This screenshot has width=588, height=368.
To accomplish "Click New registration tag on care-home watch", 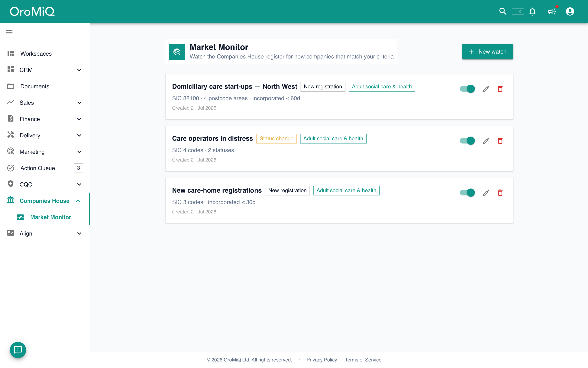I will pyautogui.click(x=287, y=191).
